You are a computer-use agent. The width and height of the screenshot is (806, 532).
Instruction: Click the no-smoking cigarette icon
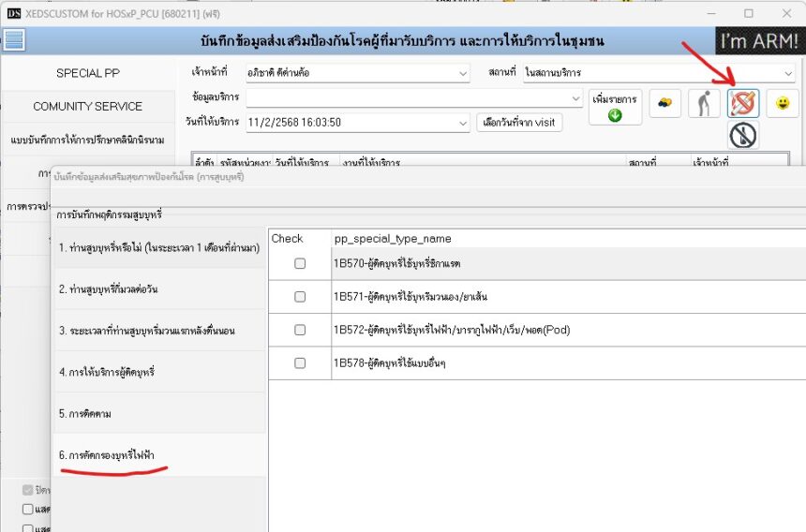(x=743, y=104)
